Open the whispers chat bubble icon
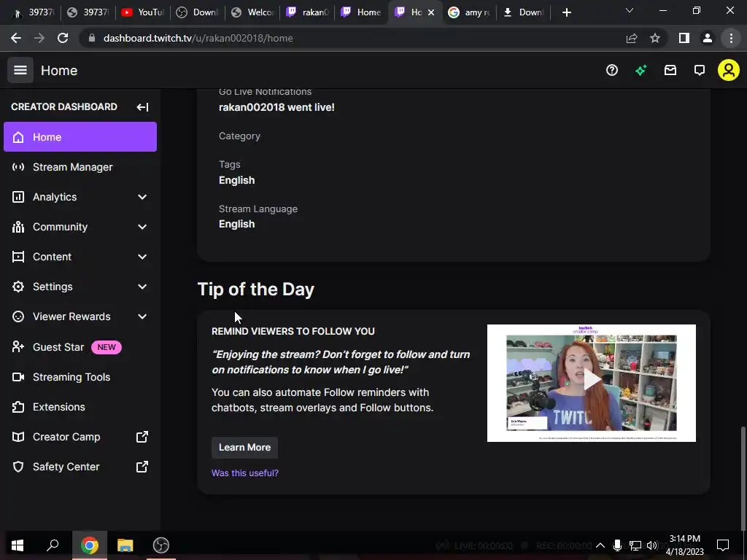Screen dimensions: 747x560 700,71
